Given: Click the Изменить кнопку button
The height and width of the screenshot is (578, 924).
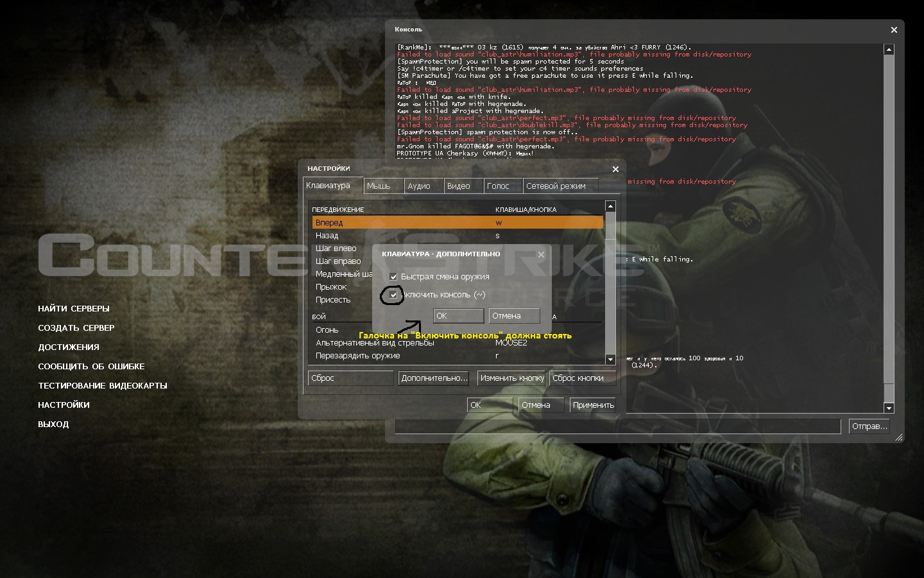Looking at the screenshot, I should 512,378.
